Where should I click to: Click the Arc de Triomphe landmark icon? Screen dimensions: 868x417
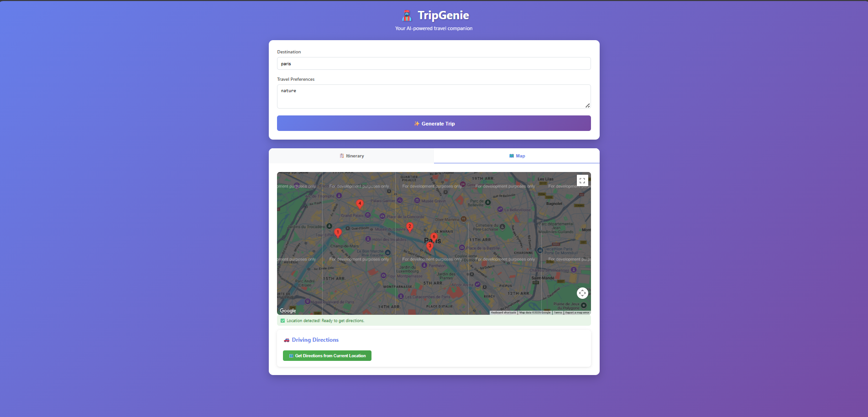point(339,196)
